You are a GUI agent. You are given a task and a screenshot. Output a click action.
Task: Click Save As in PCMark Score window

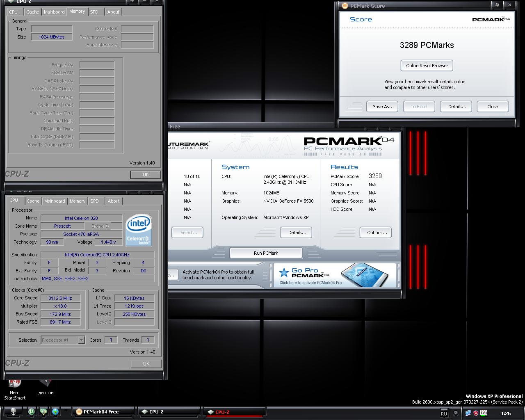pyautogui.click(x=383, y=107)
